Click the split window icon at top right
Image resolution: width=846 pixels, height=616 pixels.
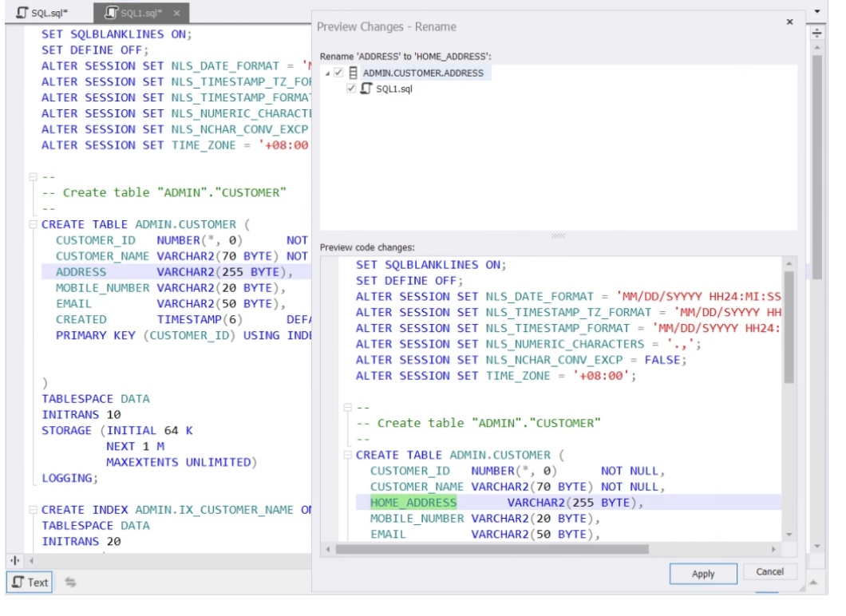pyautogui.click(x=816, y=34)
